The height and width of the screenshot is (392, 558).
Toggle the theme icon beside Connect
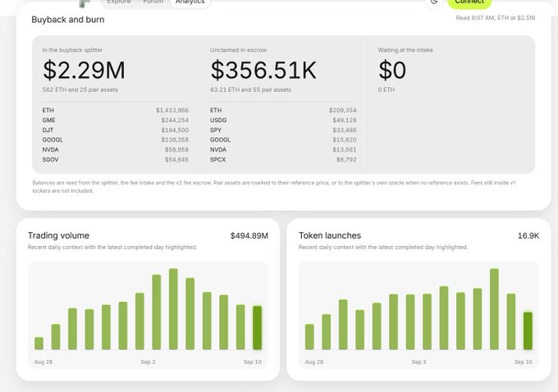[x=434, y=2]
